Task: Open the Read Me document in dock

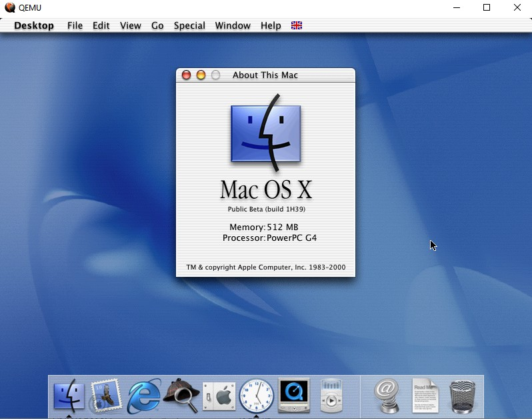Action: 425,396
